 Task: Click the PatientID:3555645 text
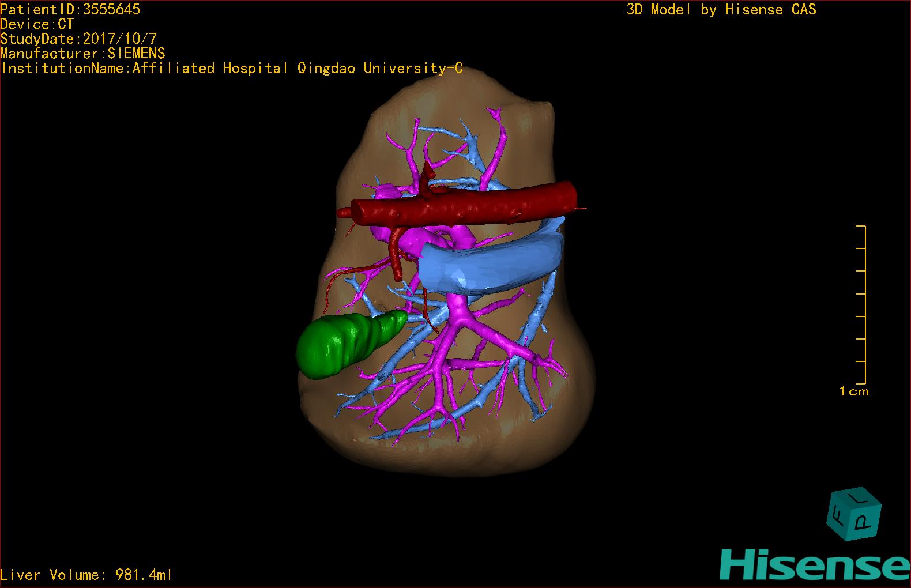tap(70, 9)
